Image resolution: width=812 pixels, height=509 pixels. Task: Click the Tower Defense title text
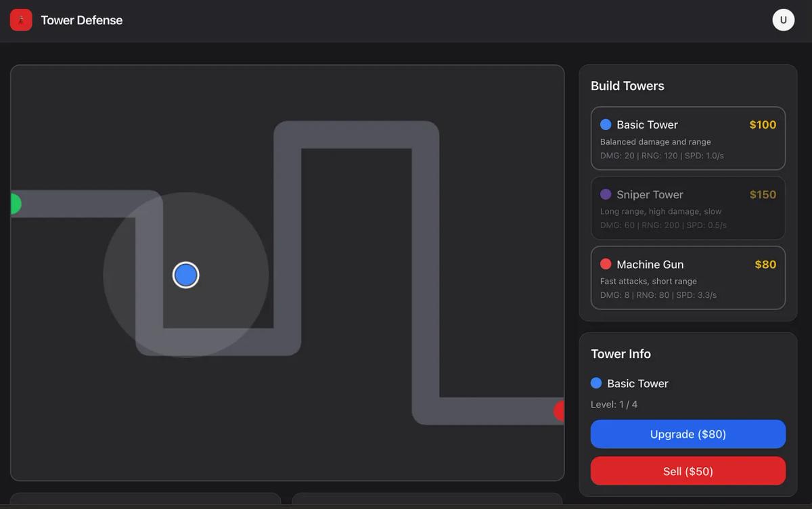(82, 20)
